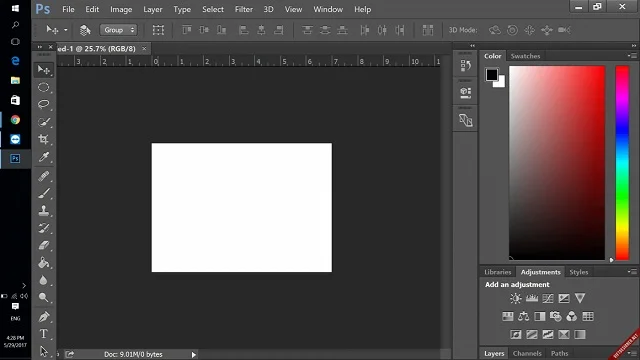Select the Clone Stamp tool
This screenshot has height=360, width=640.
point(44,211)
